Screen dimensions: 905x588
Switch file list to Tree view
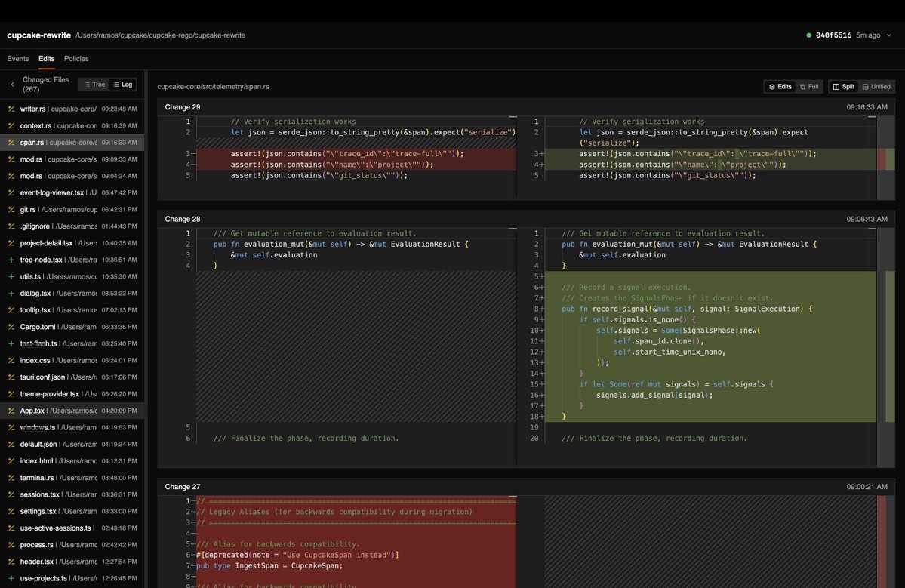94,85
